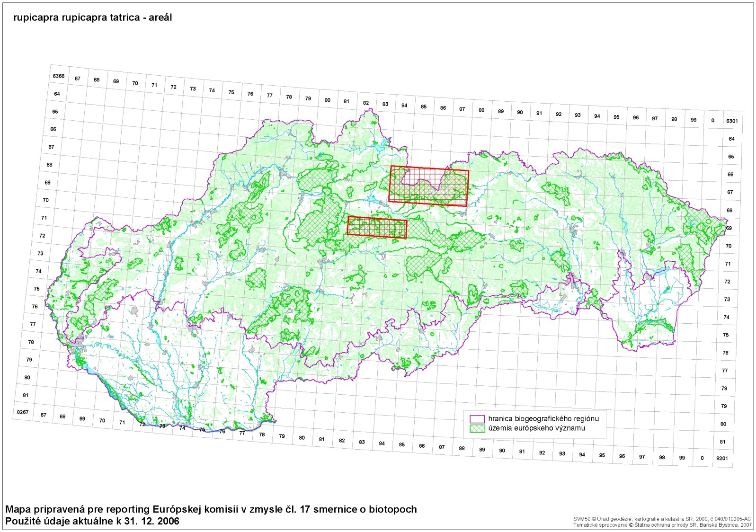Click bottom-row grid label '85'
The height and width of the screenshot is (532, 756).
402,445
